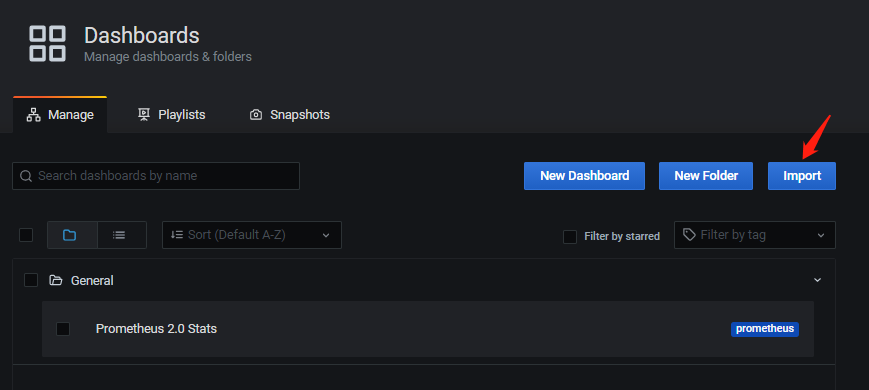Toggle the select-all dashboards checkbox
The image size is (869, 390).
coord(26,235)
